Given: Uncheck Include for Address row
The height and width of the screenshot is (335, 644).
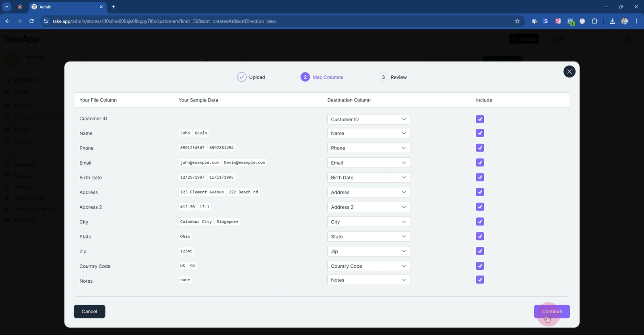Looking at the screenshot, I should pos(480,192).
